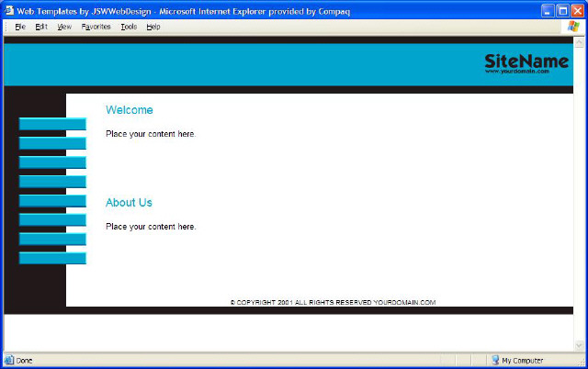Click the topmost teal sidebar navigation button
588x369 pixels.
(x=52, y=124)
